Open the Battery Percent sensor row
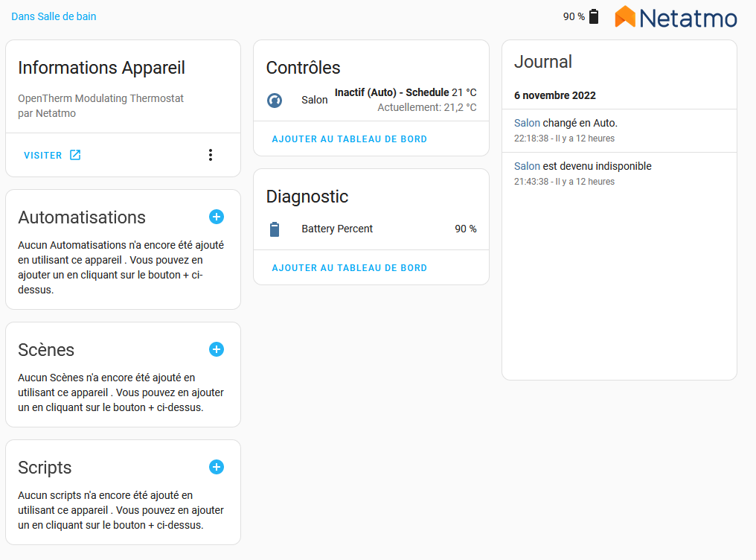756x560 pixels. (371, 229)
